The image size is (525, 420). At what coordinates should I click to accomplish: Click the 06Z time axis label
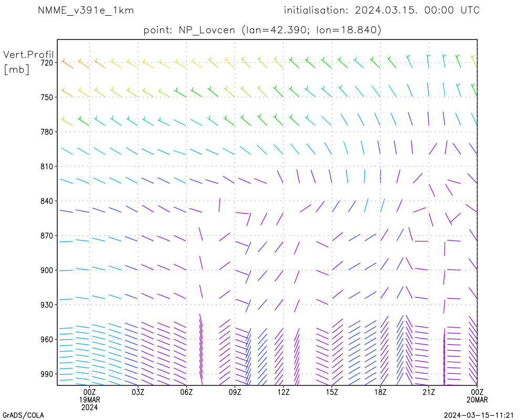click(186, 392)
